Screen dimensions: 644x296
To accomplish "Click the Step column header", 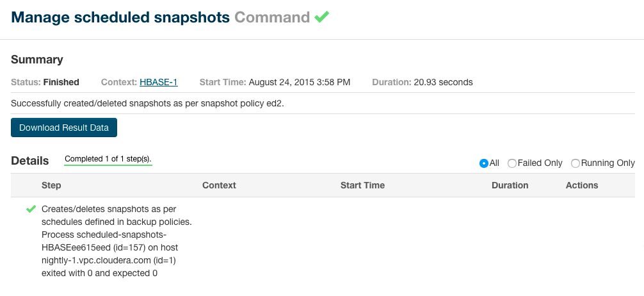I will click(x=51, y=185).
